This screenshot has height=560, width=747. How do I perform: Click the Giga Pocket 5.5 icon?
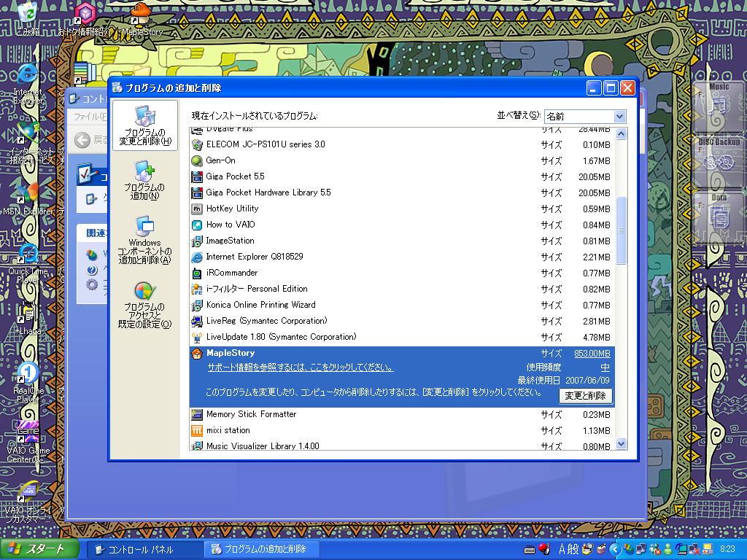tap(197, 176)
